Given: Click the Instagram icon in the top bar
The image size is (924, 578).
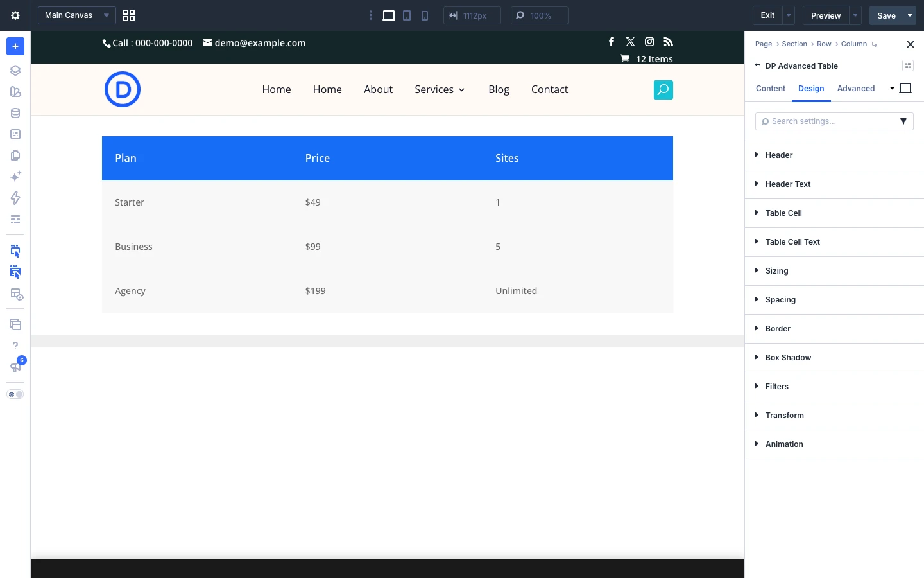Looking at the screenshot, I should point(649,42).
